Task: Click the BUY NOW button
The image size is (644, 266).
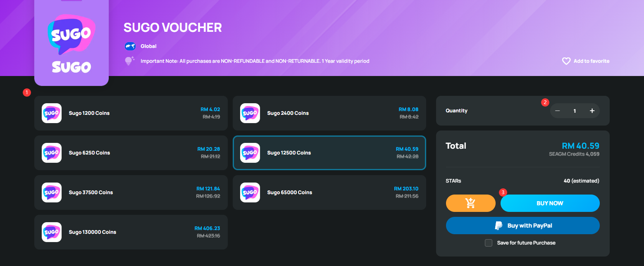Action: 550,203
